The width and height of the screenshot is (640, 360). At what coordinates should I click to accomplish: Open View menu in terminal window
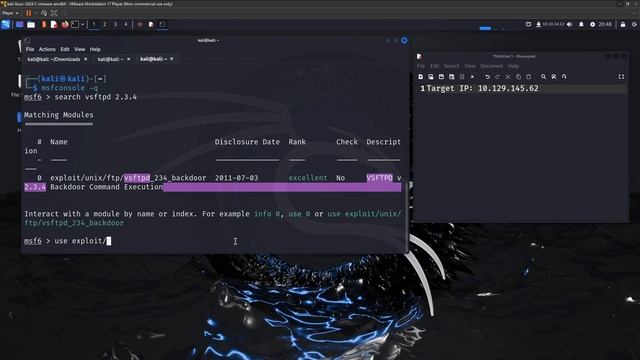(x=80, y=49)
